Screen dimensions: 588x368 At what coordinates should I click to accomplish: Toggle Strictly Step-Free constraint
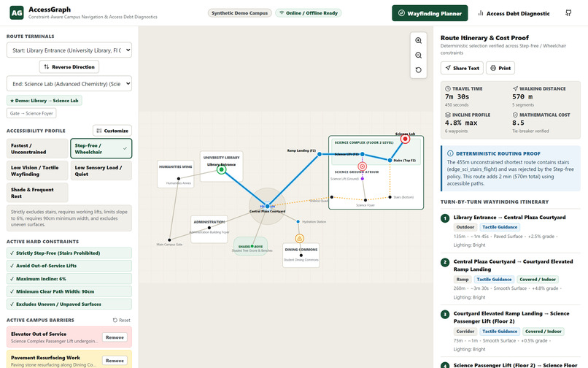[69, 253]
